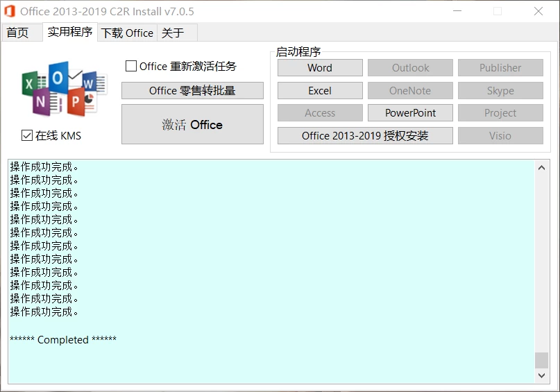Click the scrollbar down arrow in log
The width and height of the screenshot is (560, 392).
tap(541, 375)
